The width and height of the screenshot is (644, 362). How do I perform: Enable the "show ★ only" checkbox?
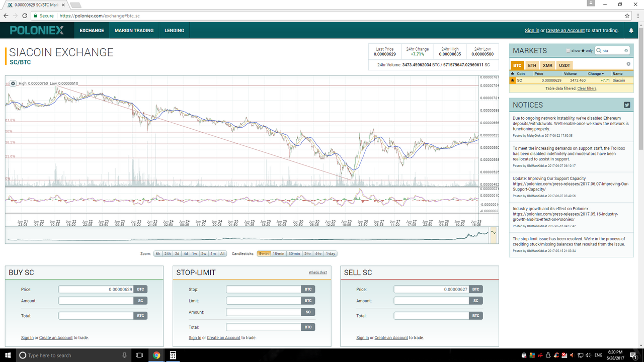coord(568,51)
